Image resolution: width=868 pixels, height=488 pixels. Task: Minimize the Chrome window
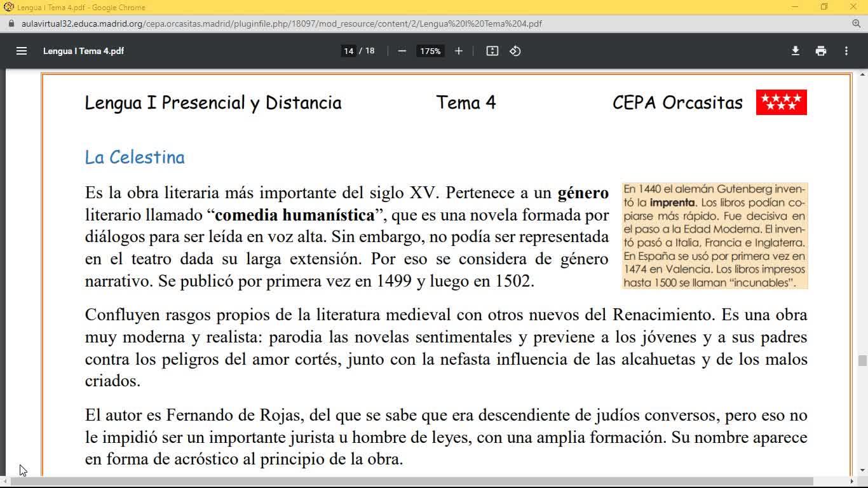coord(795,7)
